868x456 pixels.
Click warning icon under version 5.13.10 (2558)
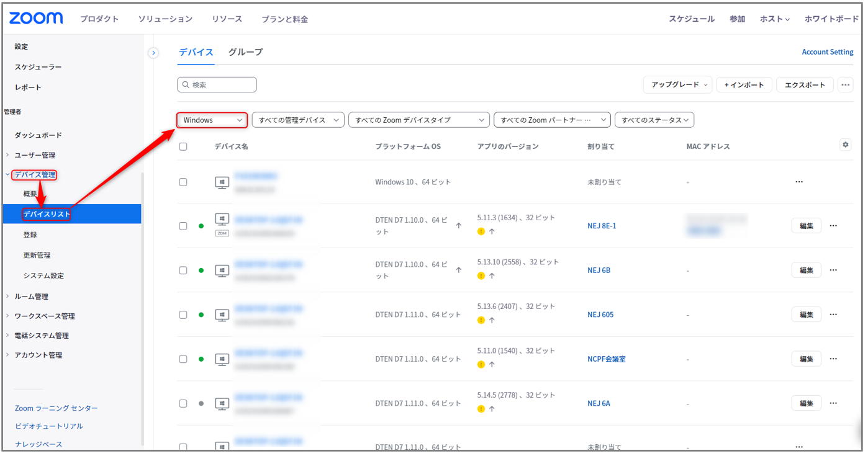pyautogui.click(x=481, y=275)
